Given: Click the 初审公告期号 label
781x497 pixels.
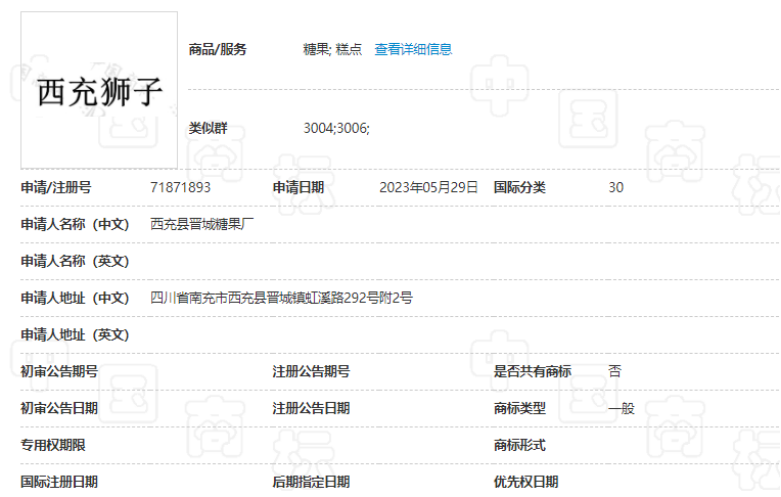Looking at the screenshot, I should (x=59, y=371).
